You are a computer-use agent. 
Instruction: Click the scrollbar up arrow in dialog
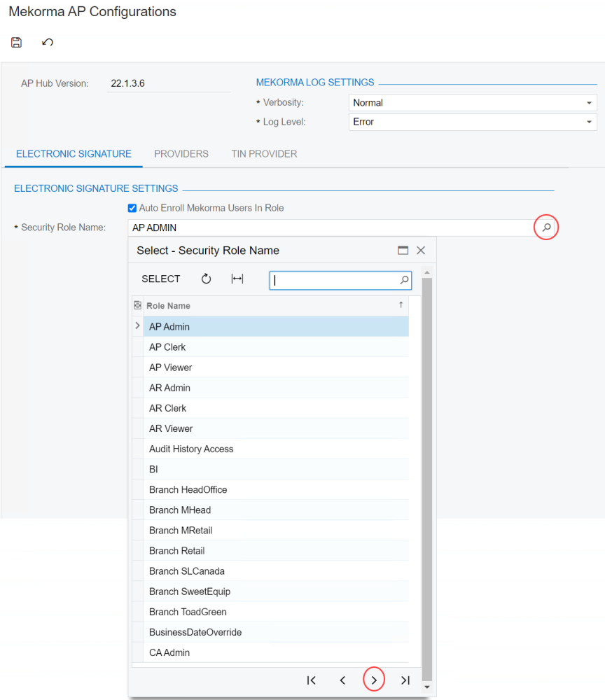click(427, 272)
